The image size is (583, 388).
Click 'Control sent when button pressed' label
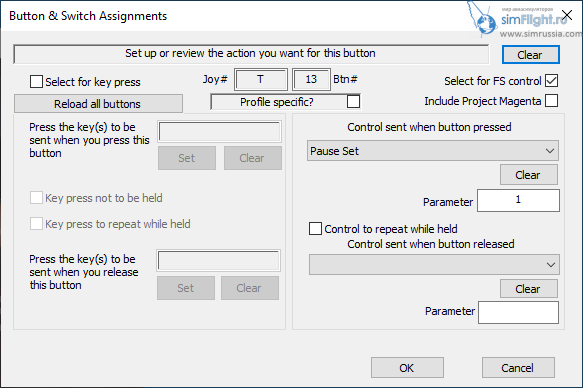pos(429,127)
